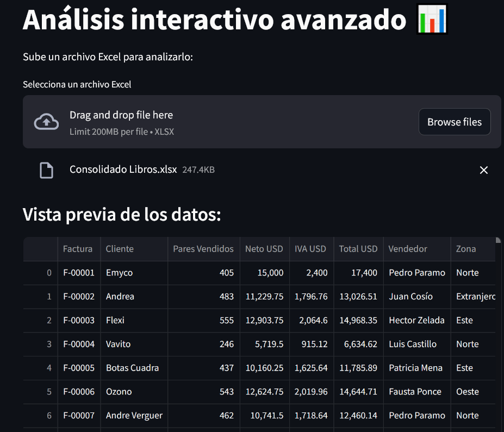Screen dimensions: 504x432
Task: Remove the uploaded Consolidado Libros.xlsx file
Action: [x=483, y=170]
